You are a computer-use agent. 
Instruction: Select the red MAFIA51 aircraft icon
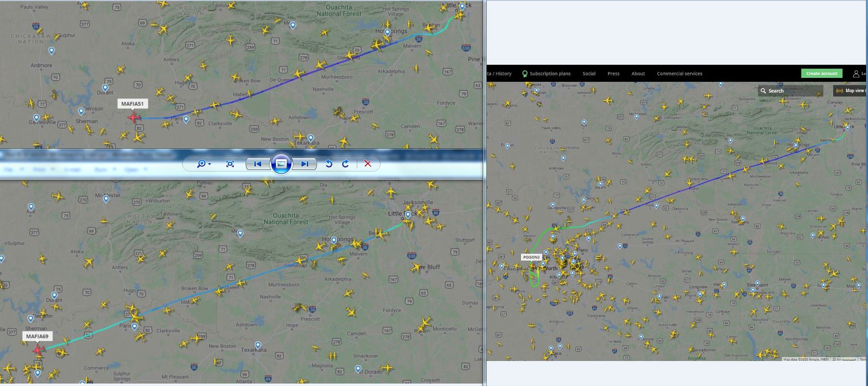tap(134, 118)
